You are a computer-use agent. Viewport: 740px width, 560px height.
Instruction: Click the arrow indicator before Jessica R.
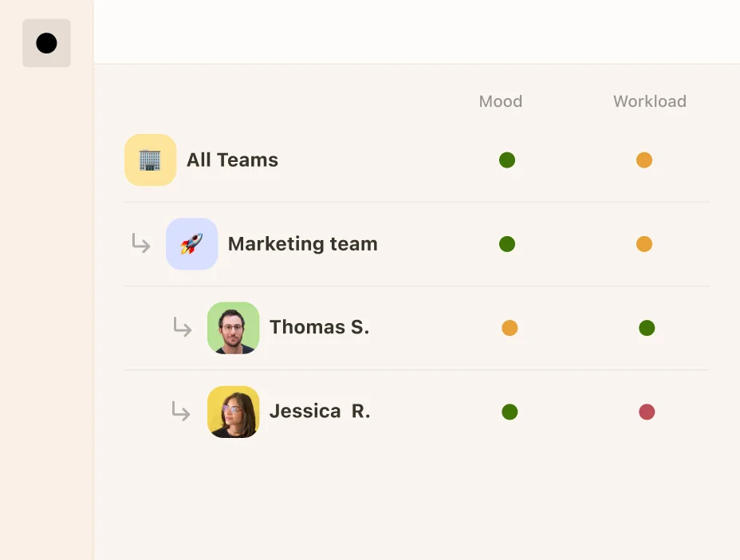(x=182, y=412)
